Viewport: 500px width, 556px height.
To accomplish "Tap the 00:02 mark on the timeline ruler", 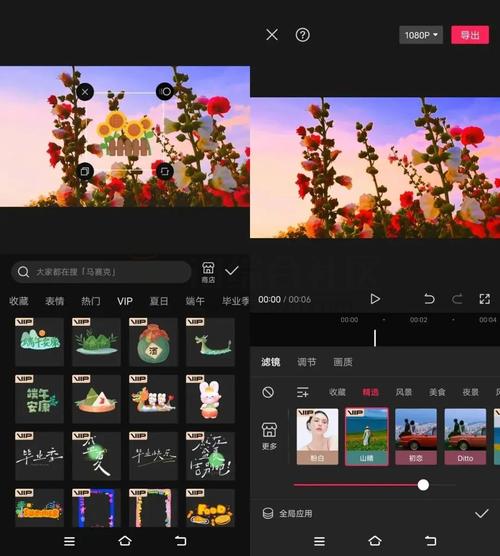I will click(x=418, y=320).
